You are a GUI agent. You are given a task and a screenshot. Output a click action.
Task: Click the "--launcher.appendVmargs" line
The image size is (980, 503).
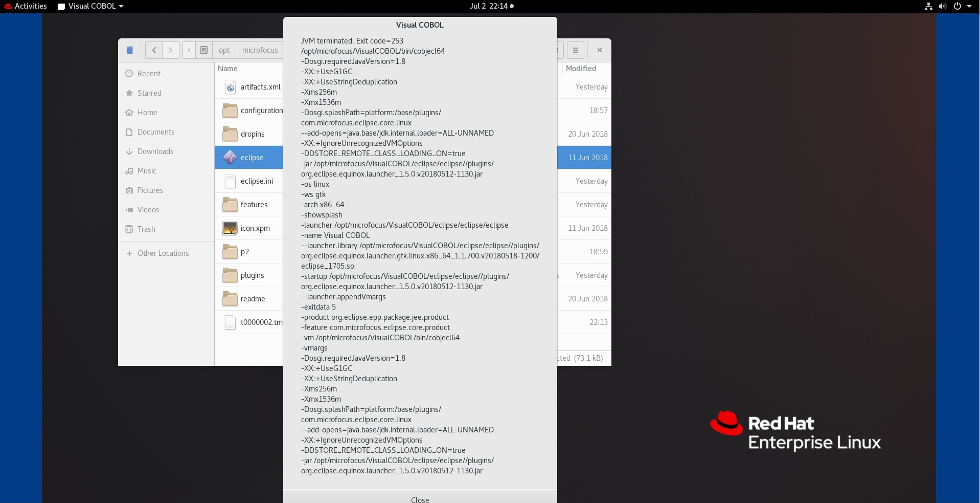pos(344,297)
